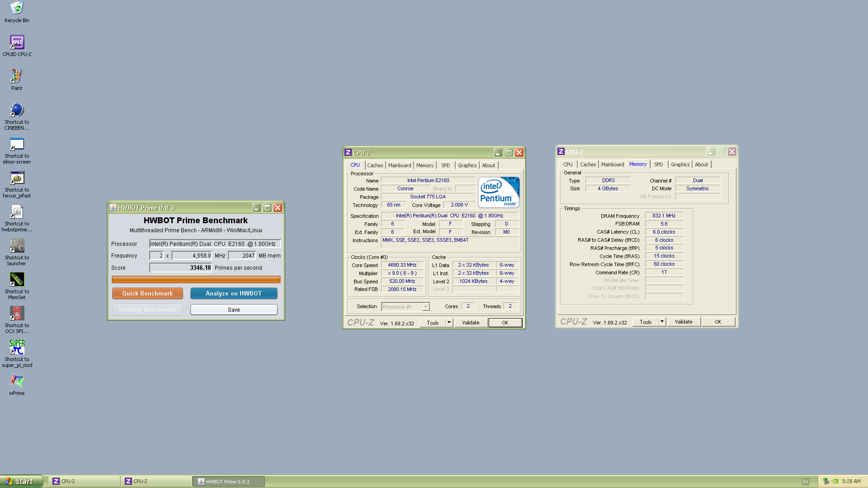Click the system clock 5:28 AM
This screenshot has width=868, height=488.
tap(851, 481)
